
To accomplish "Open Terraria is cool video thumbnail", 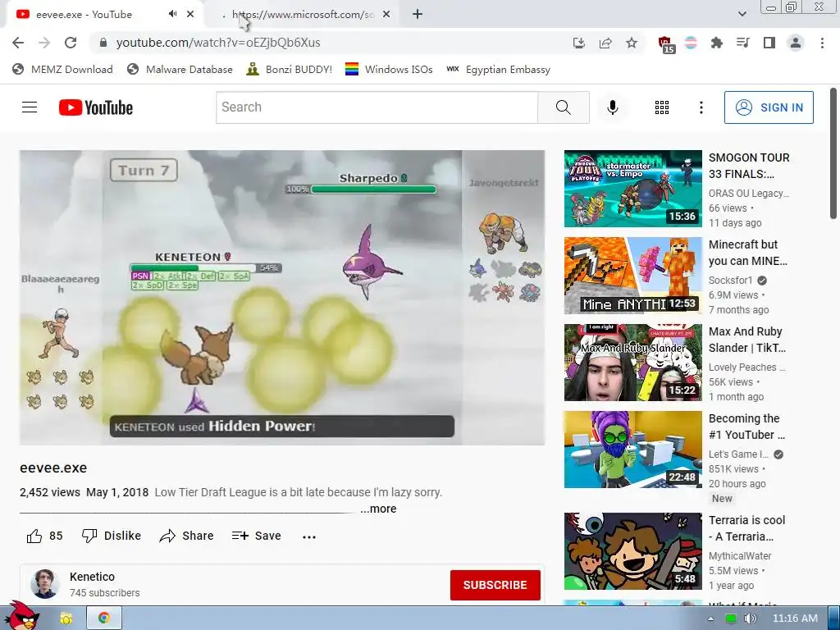I will tap(632, 551).
